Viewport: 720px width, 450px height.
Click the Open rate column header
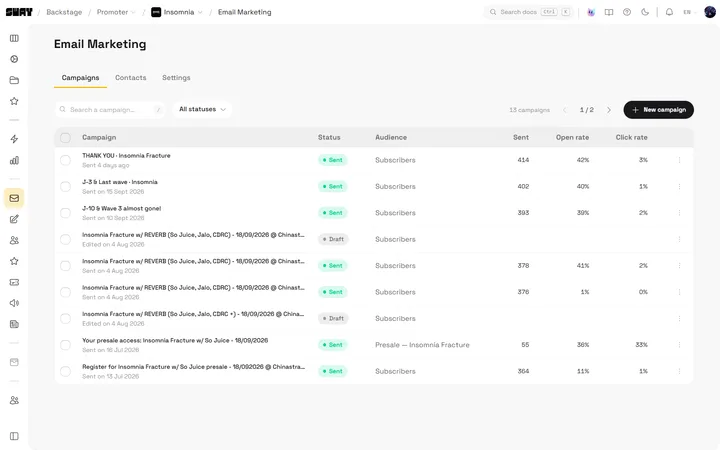click(572, 137)
